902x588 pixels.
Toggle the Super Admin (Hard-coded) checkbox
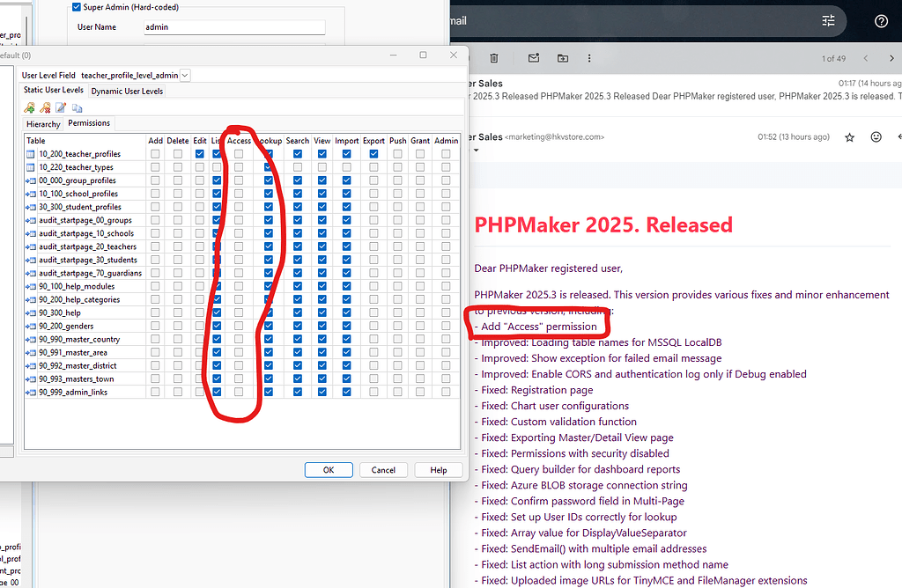77,7
